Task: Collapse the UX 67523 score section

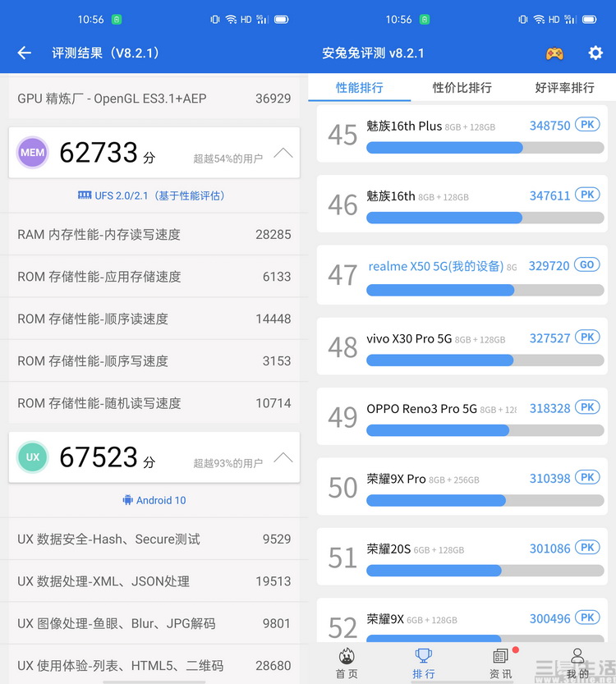Action: click(x=283, y=457)
